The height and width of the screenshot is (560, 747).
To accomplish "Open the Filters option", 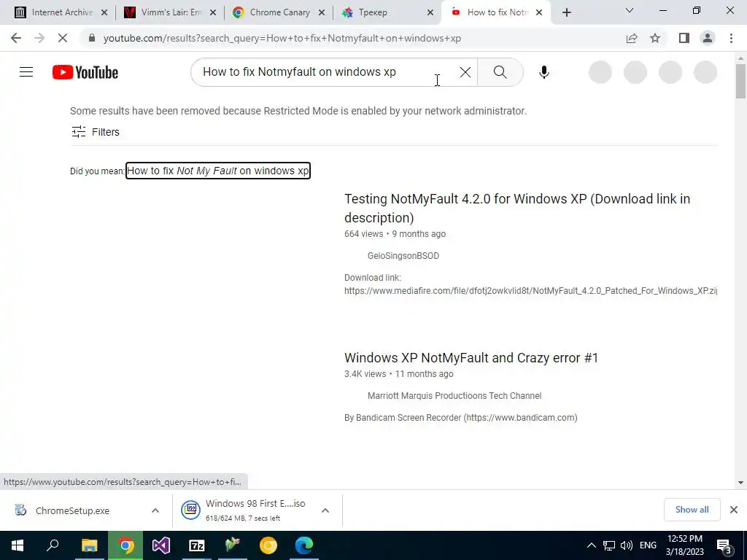I will 96,132.
